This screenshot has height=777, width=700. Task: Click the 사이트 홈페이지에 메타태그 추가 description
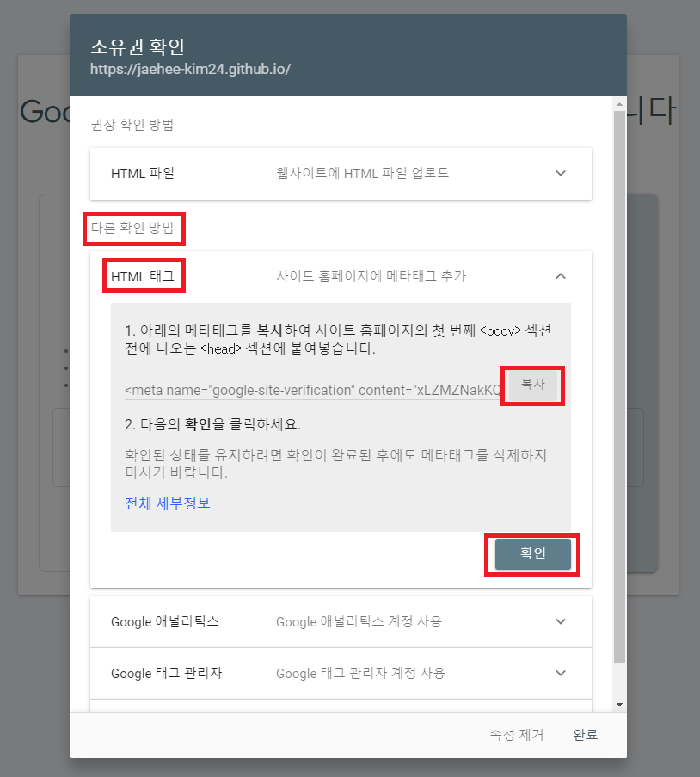pyautogui.click(x=371, y=276)
